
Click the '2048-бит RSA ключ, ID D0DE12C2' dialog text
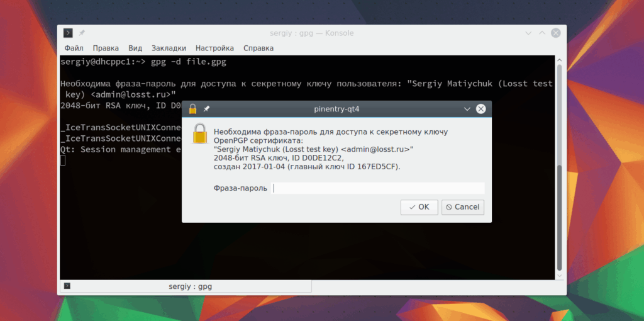(x=279, y=158)
